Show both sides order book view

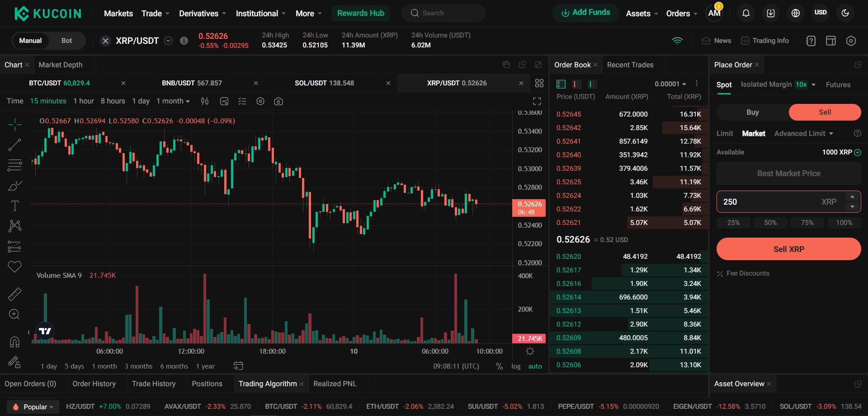coord(561,84)
